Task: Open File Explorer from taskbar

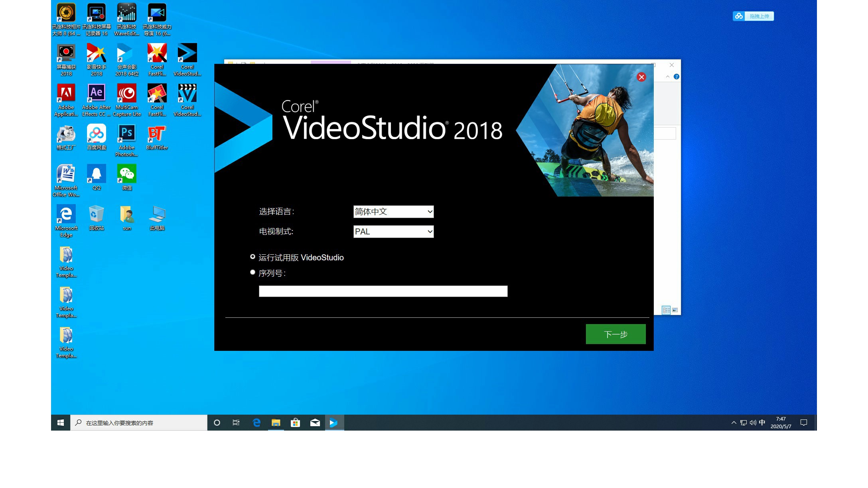Action: (276, 423)
